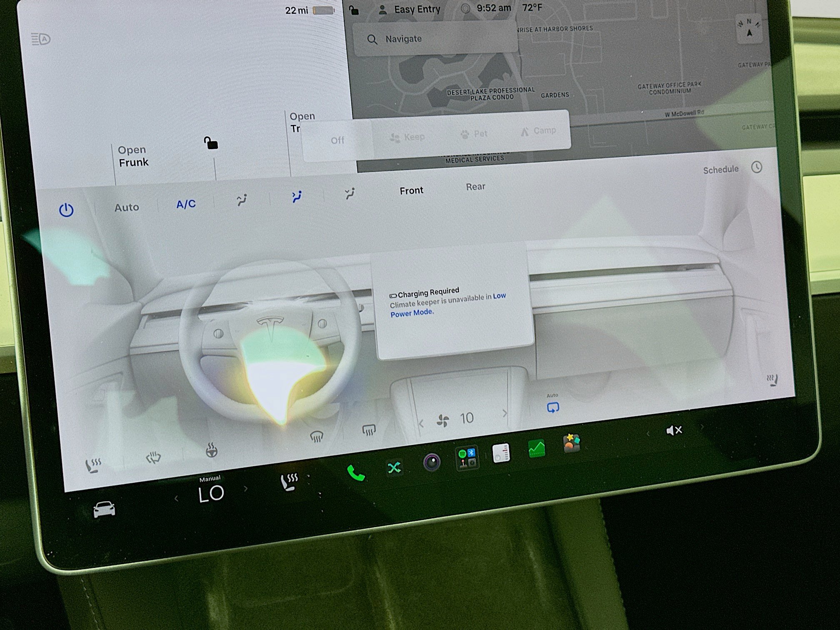This screenshot has height=630, width=840.
Task: Tap the passenger seat heater icon
Action: tap(772, 380)
